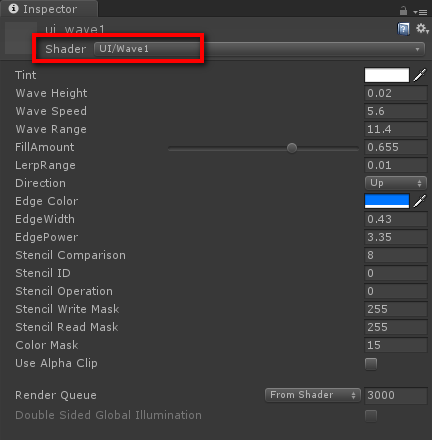Image resolution: width=432 pixels, height=440 pixels.
Task: Click the Direction label
Action: click(40, 183)
